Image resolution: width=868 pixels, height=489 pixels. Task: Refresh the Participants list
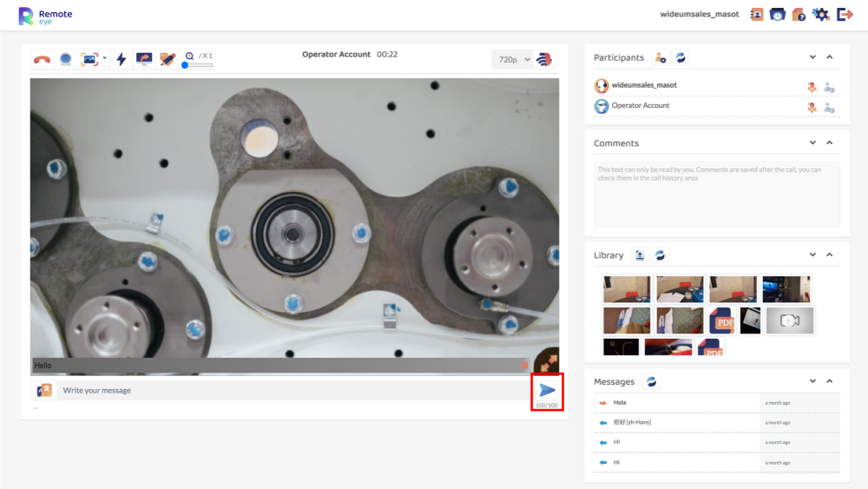pos(681,57)
